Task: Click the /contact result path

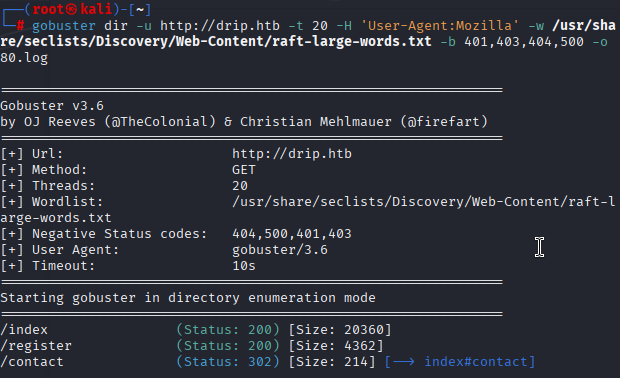Action: pyautogui.click(x=32, y=362)
